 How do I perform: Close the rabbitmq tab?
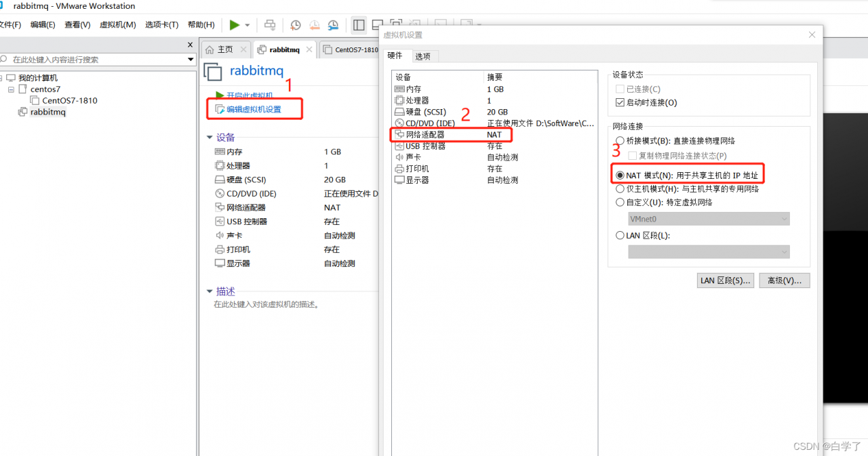tap(309, 49)
